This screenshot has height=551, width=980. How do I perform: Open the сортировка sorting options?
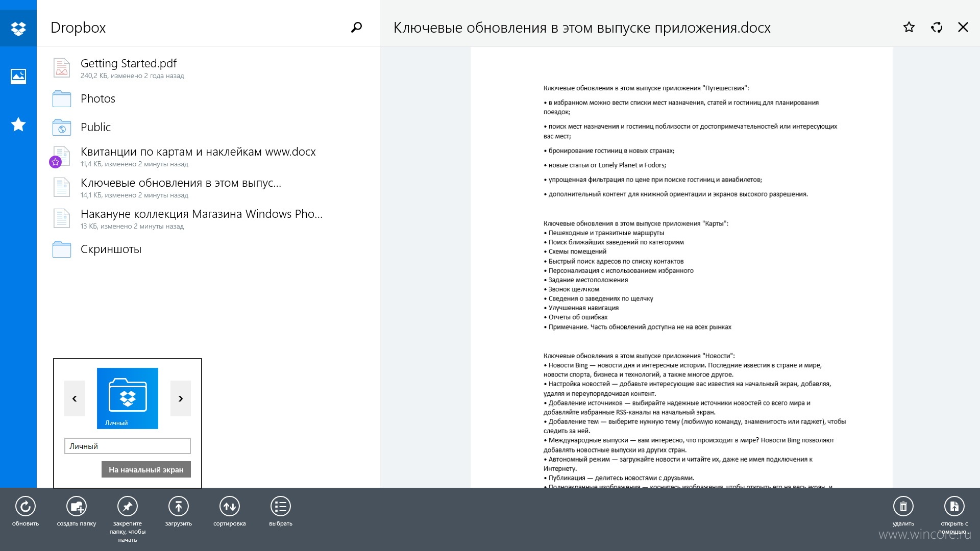click(230, 506)
